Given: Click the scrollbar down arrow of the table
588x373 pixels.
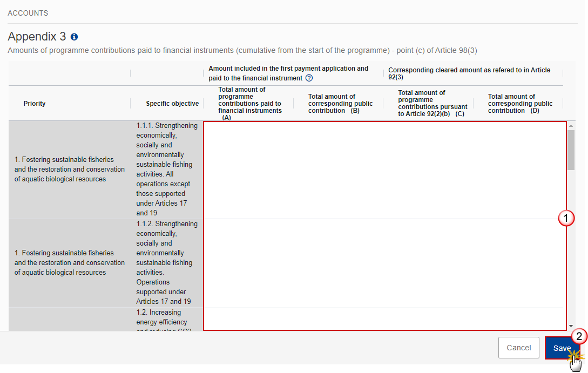Looking at the screenshot, I should pos(571,326).
